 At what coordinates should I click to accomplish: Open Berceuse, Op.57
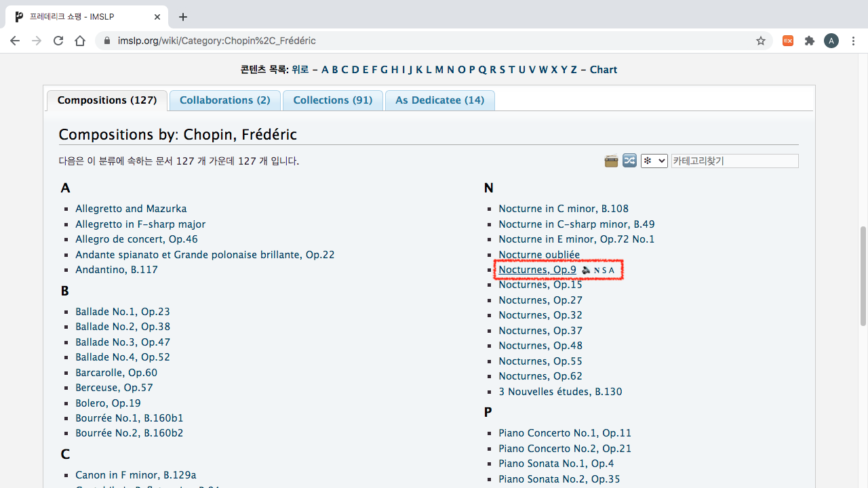tap(114, 388)
